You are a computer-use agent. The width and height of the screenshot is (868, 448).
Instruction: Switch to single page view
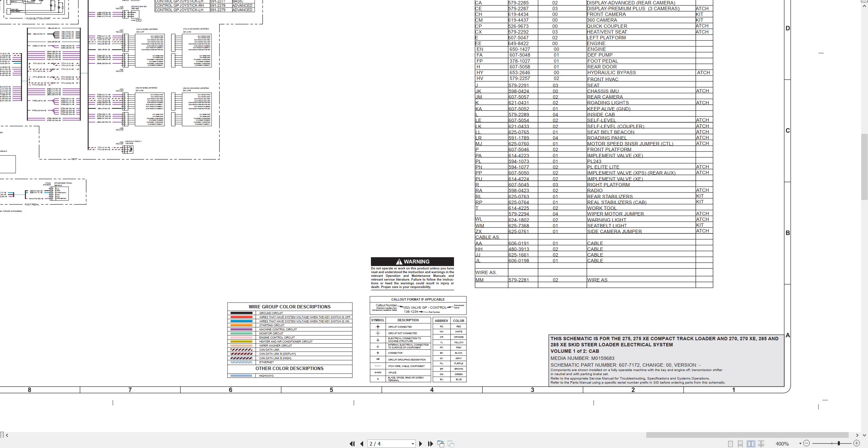[x=730, y=444]
